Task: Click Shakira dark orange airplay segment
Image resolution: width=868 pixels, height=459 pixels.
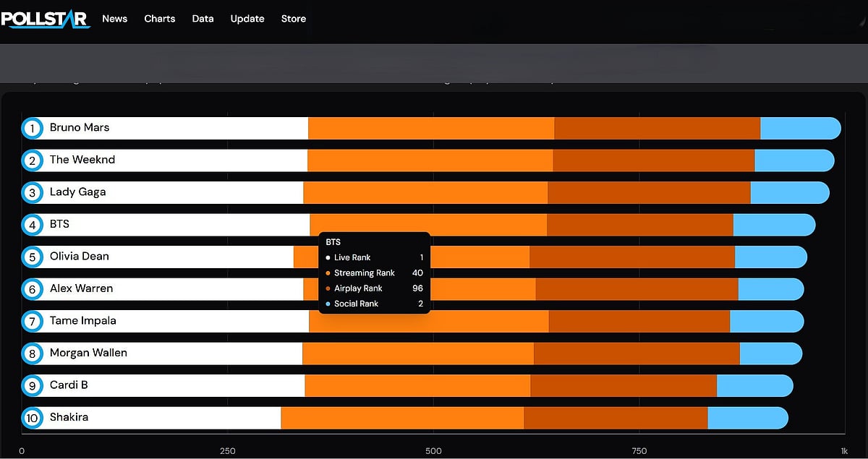Action: [616, 418]
